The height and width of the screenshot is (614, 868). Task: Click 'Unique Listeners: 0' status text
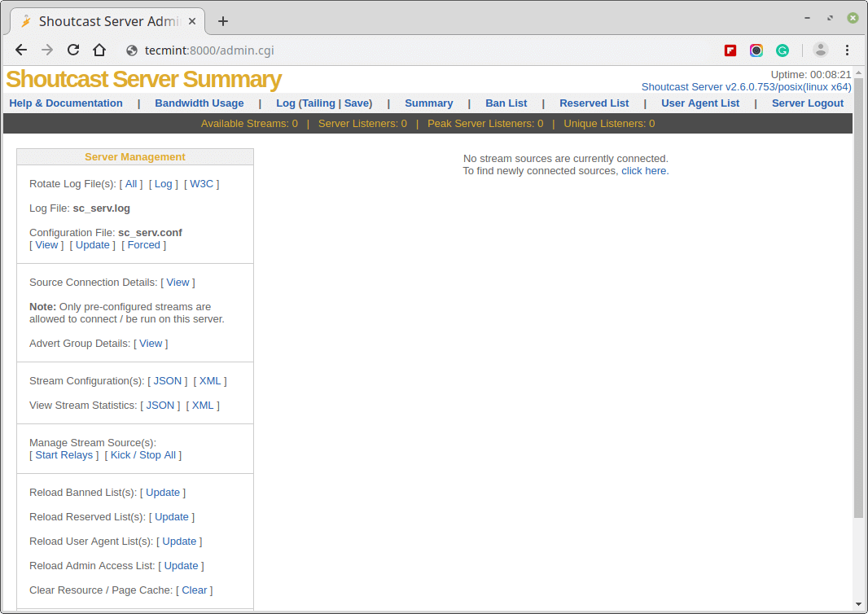(609, 124)
